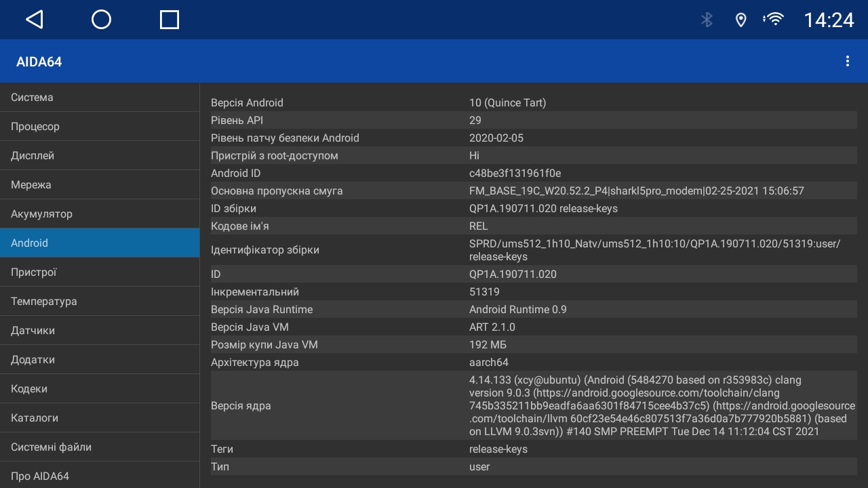Image resolution: width=868 pixels, height=488 pixels.
Task: Select the Версія Java VM label
Action: click(250, 327)
